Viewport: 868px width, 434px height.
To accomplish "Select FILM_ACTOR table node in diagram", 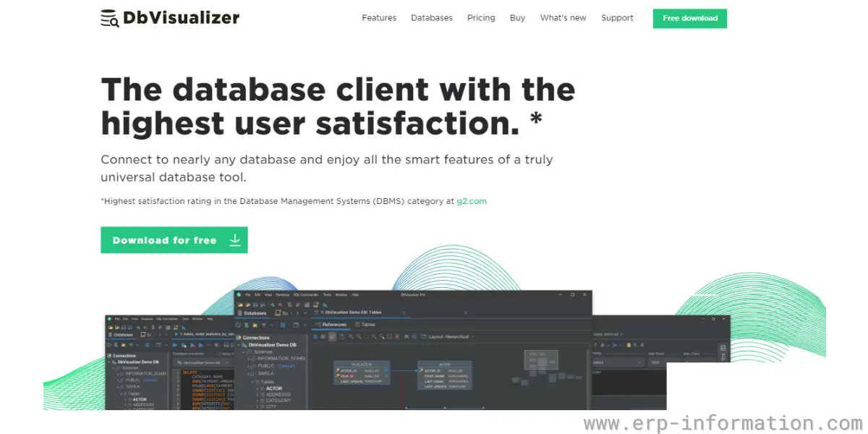I will tap(362, 372).
